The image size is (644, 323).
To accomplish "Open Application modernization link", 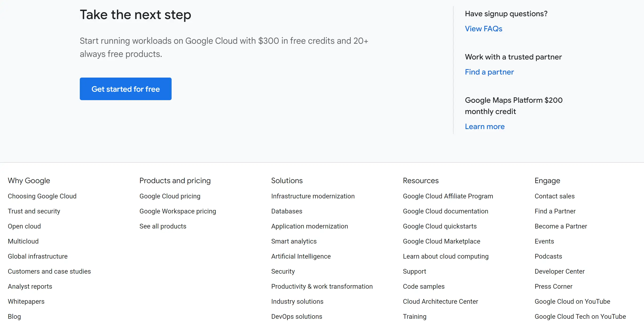I will click(x=310, y=226).
